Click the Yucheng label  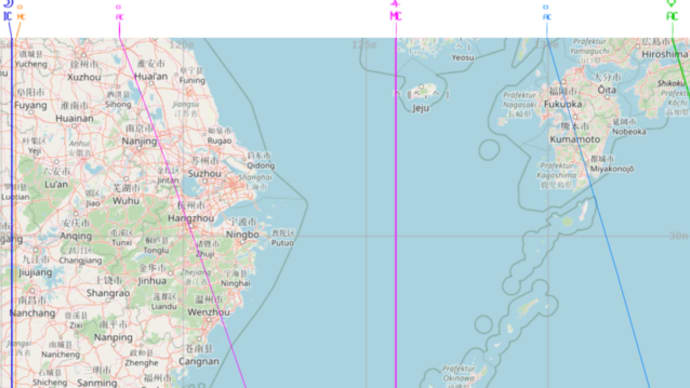(31, 64)
